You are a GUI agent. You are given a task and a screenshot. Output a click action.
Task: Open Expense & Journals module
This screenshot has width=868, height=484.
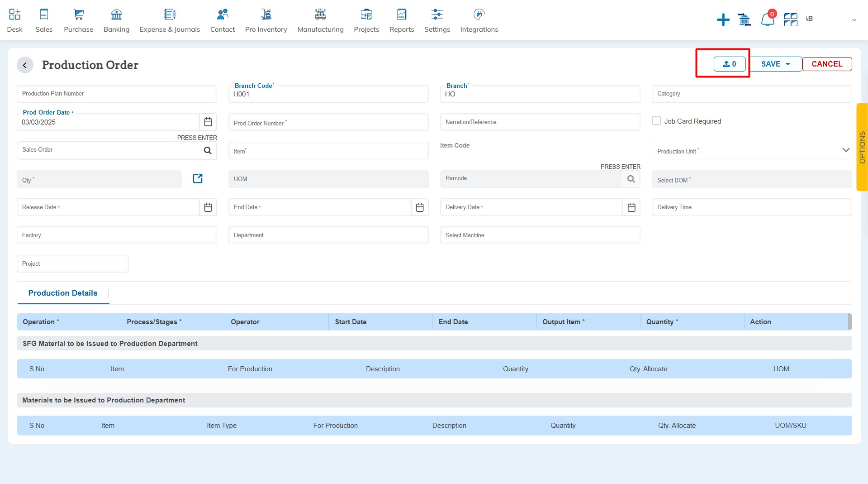(170, 20)
